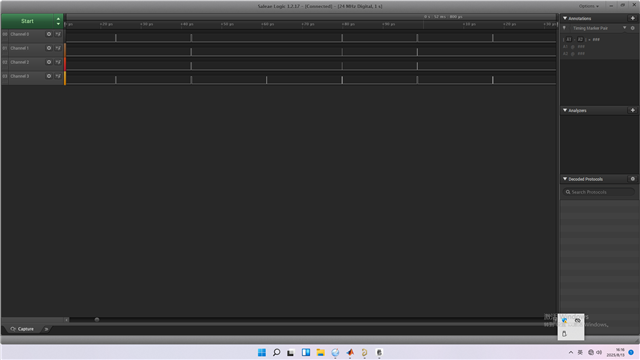This screenshot has height=360, width=640.
Task: Open Channel 0 settings gear
Action: click(49, 34)
